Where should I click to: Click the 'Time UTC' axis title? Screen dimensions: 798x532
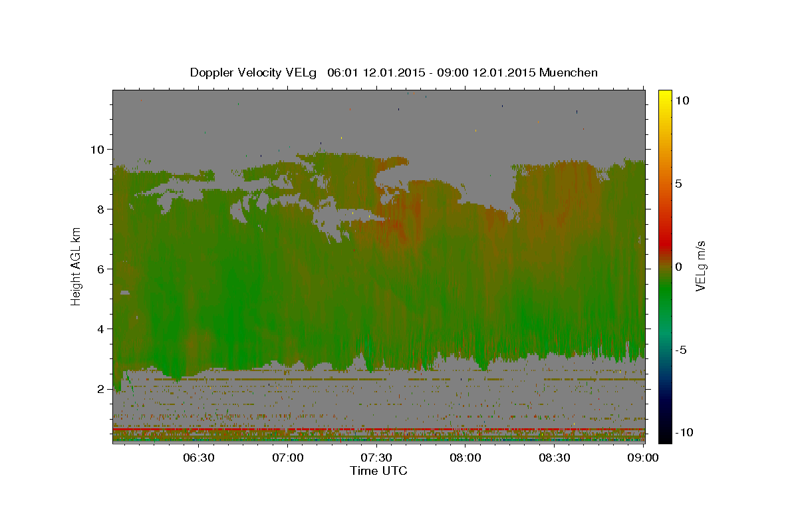tap(378, 471)
